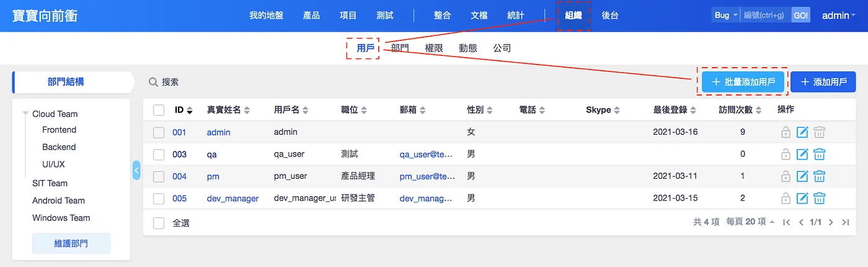868x267 pixels.
Task: Open 項目 menu
Action: pyautogui.click(x=348, y=16)
